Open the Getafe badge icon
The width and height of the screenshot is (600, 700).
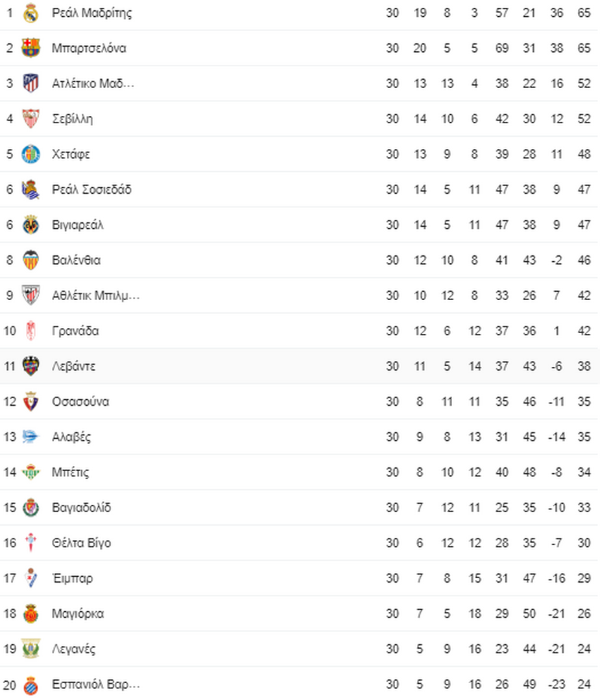tap(30, 154)
